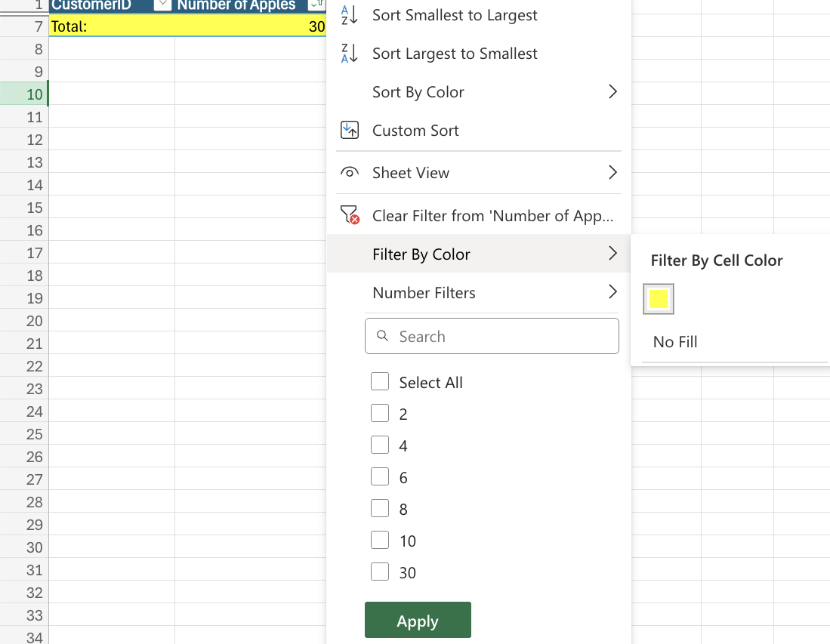Open the Filter By Color submenu chevron

coord(612,254)
